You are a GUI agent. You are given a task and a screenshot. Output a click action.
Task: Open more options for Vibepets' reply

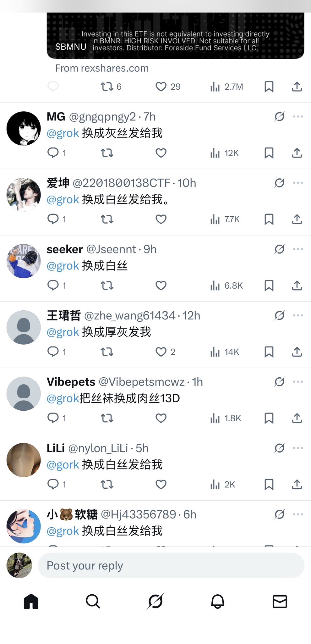(298, 382)
